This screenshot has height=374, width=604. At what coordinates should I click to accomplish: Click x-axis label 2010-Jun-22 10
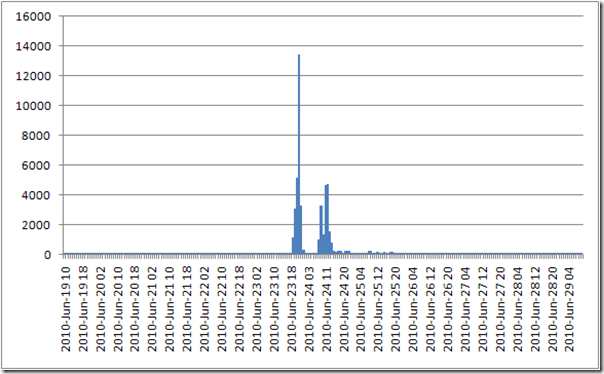tap(222, 309)
